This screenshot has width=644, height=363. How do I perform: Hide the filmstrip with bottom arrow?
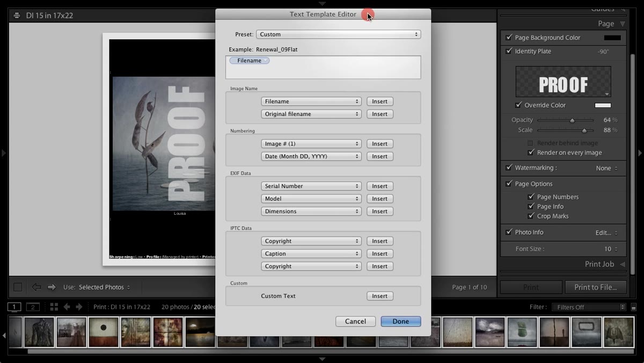coord(322,359)
